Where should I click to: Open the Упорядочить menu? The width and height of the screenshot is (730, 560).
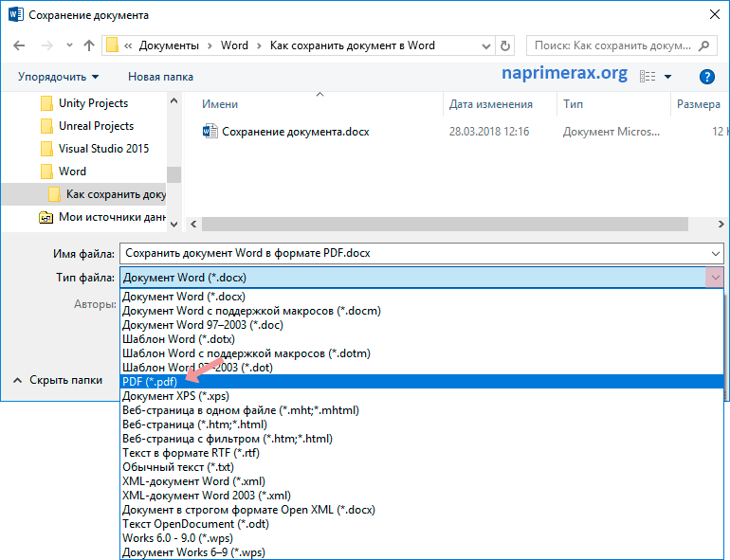pos(58,77)
